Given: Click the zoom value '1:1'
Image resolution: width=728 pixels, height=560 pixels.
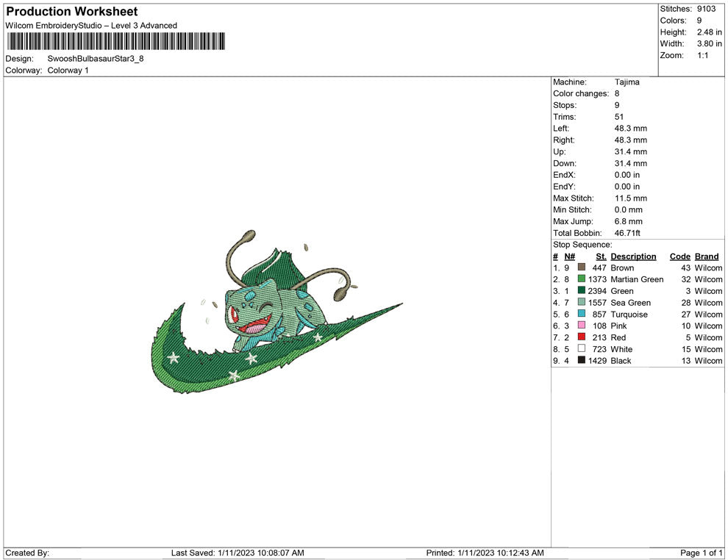Looking at the screenshot, I should tap(702, 55).
